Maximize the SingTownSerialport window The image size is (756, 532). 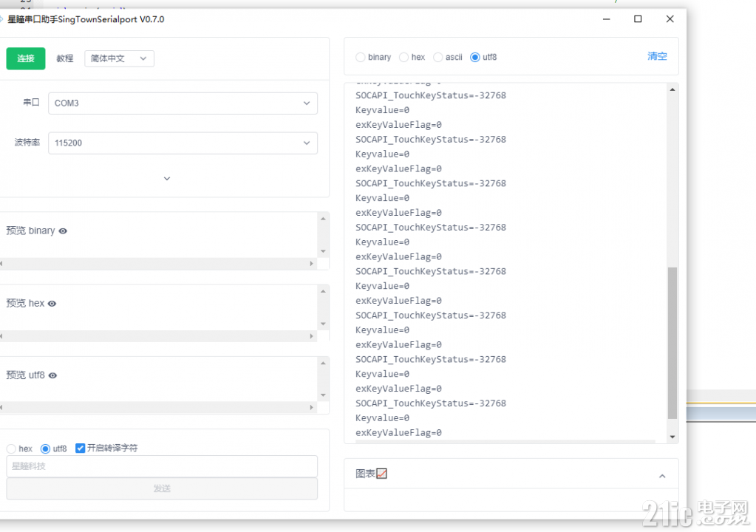[x=638, y=18]
